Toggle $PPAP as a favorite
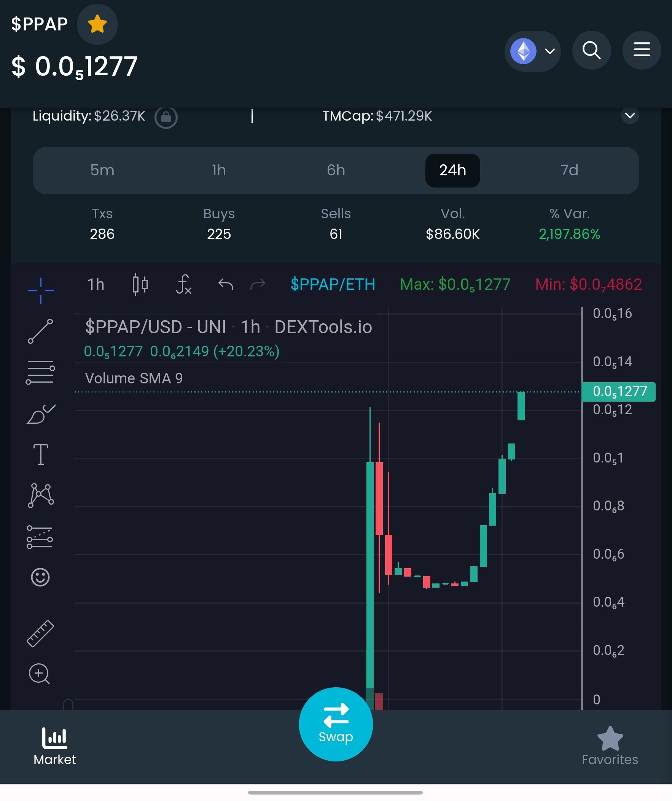This screenshot has height=801, width=672. coord(97,24)
